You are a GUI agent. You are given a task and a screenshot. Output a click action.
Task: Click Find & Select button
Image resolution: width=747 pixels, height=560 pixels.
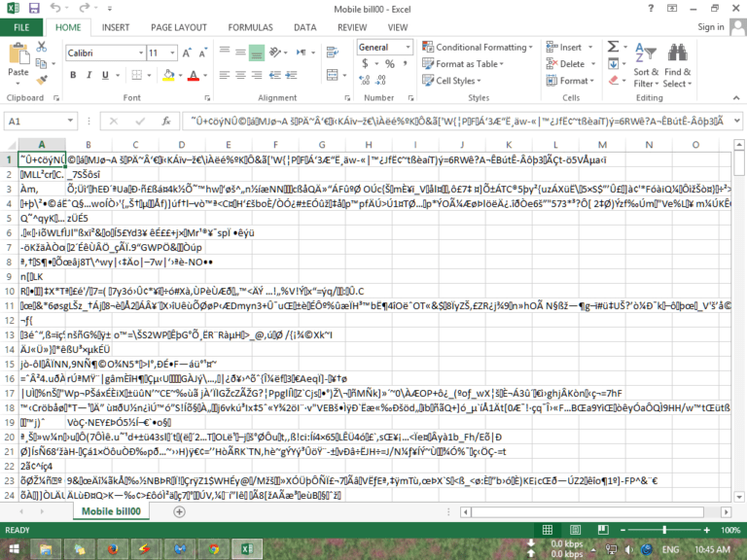tap(677, 65)
